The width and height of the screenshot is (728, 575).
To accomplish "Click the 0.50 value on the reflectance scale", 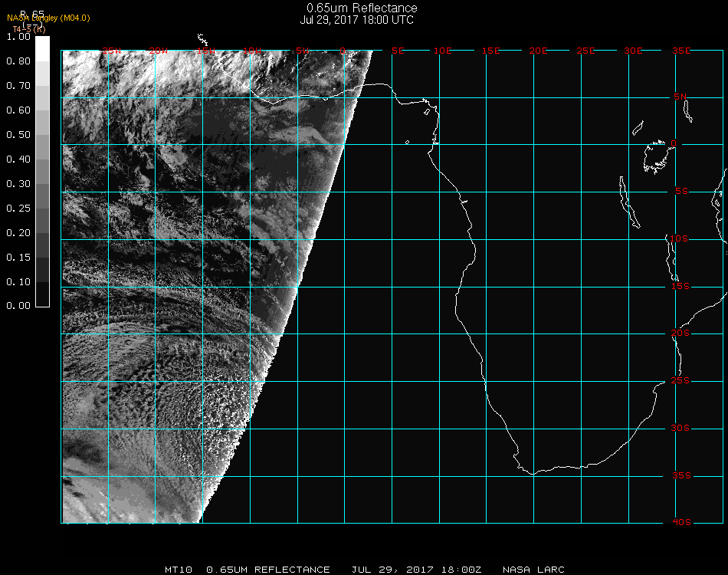I will 18,135.
